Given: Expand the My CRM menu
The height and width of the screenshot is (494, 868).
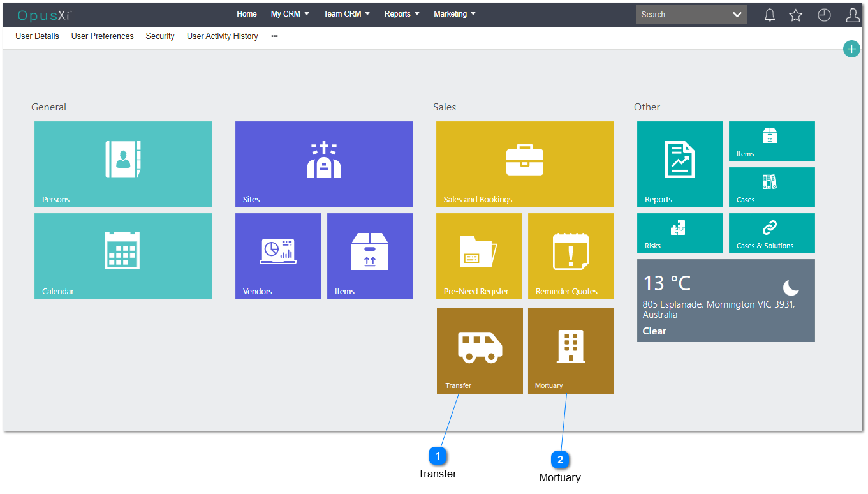Looking at the screenshot, I should [290, 14].
